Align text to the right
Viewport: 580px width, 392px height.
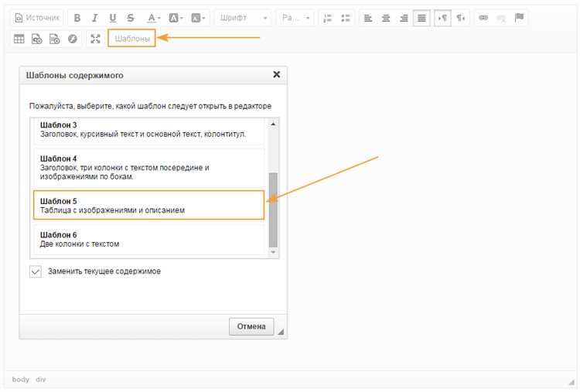point(404,18)
